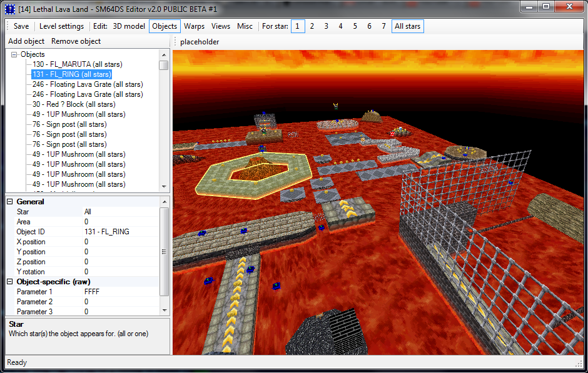Edit the Y rotation value
Viewport: 588px width, 373px height.
pyautogui.click(x=121, y=272)
